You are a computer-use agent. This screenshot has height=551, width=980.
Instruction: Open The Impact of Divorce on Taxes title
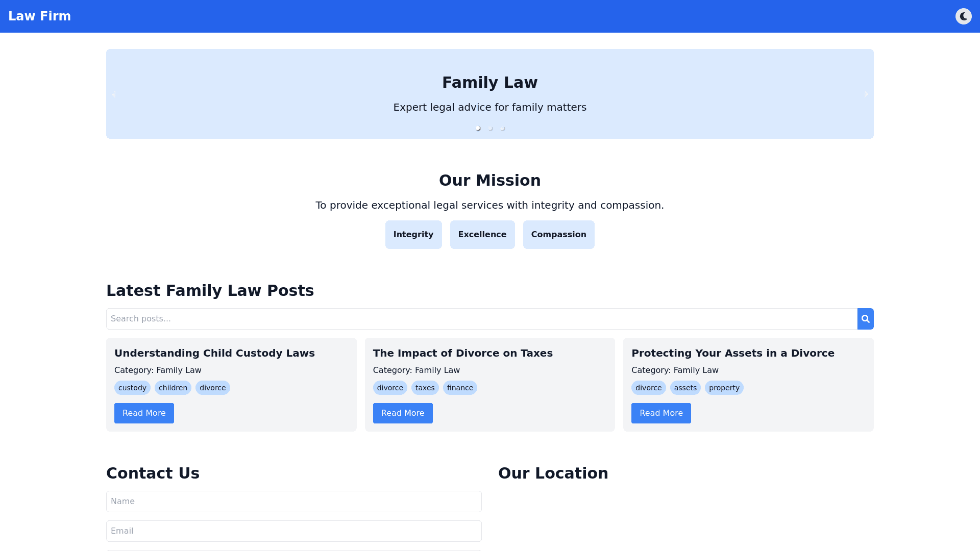click(462, 353)
